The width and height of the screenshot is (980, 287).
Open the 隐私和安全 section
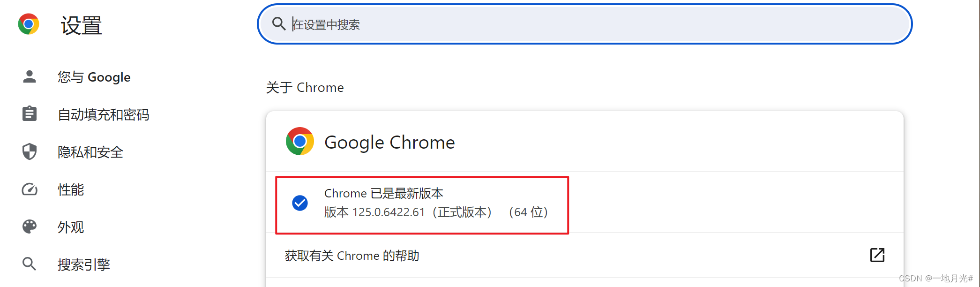(90, 151)
